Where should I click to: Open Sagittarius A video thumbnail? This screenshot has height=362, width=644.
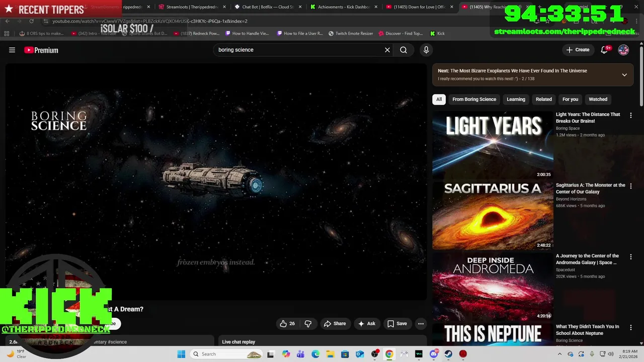(493, 216)
